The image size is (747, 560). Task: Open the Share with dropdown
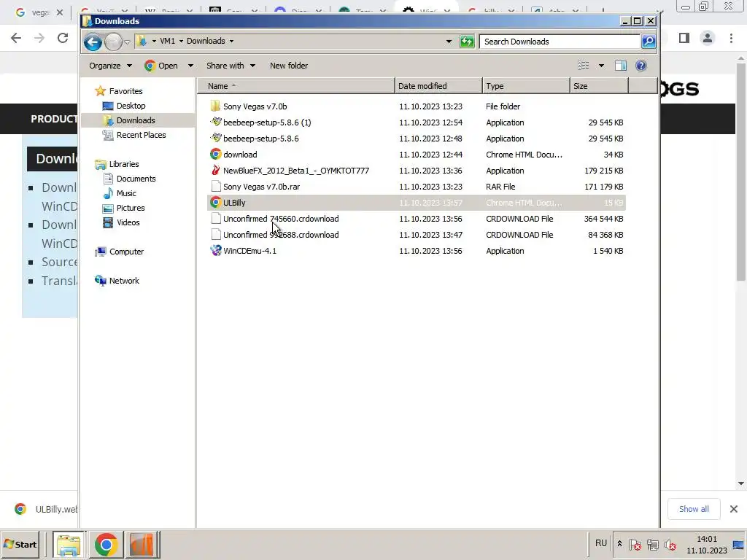click(x=231, y=66)
